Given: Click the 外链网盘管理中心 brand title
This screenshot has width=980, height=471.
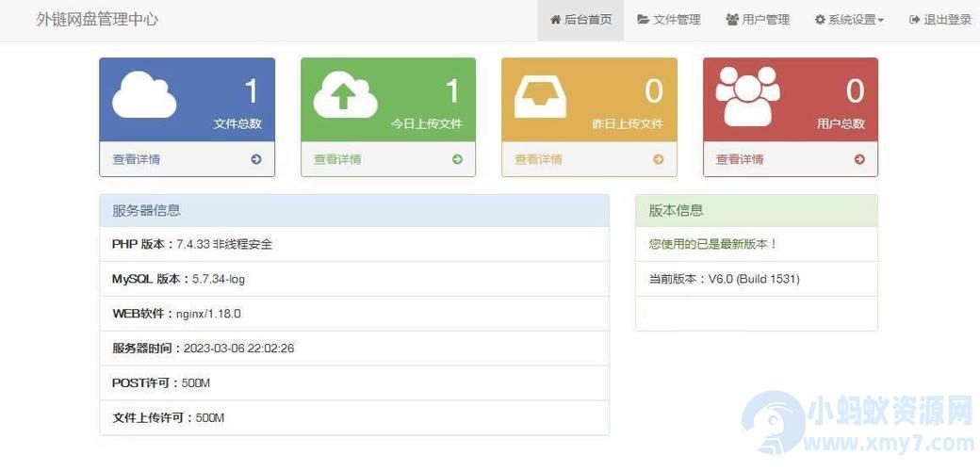Looking at the screenshot, I should (x=97, y=20).
